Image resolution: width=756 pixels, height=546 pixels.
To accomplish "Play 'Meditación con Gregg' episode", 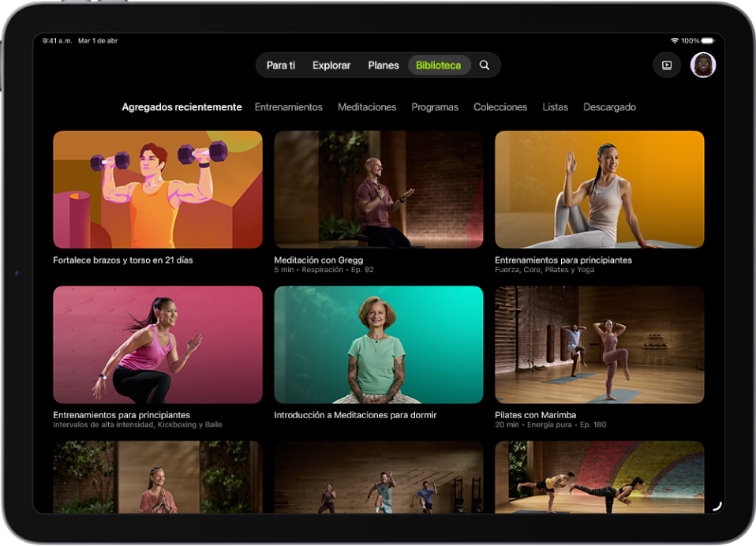I will coord(378,189).
